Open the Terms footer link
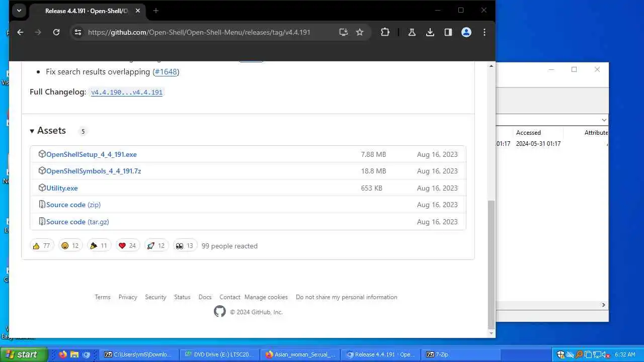The image size is (644, 362). [x=103, y=297]
